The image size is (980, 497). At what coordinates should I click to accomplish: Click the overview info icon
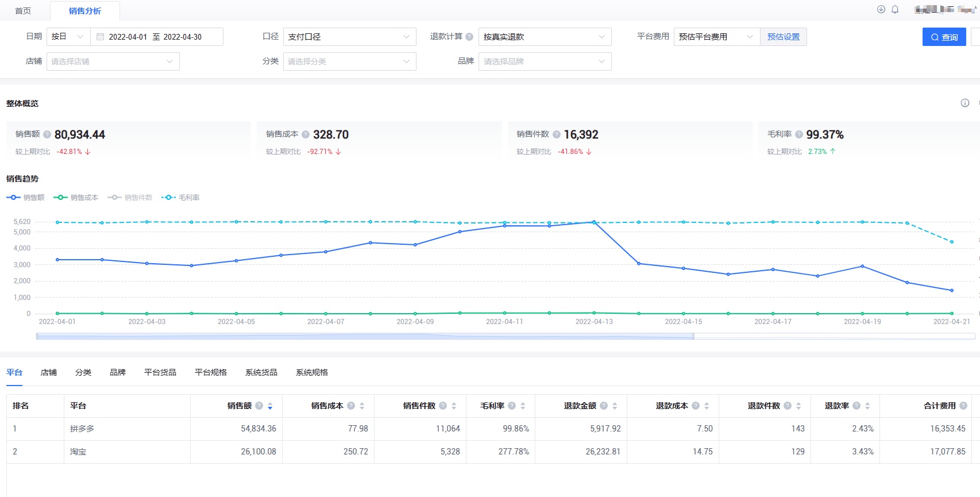pos(965,103)
